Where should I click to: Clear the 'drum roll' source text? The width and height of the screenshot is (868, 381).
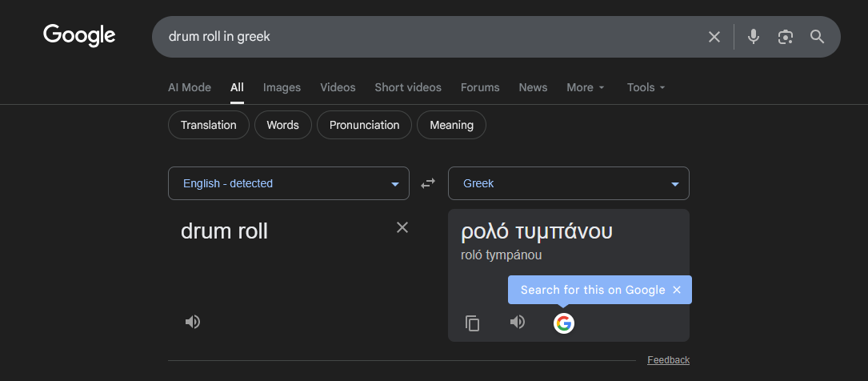pyautogui.click(x=402, y=227)
